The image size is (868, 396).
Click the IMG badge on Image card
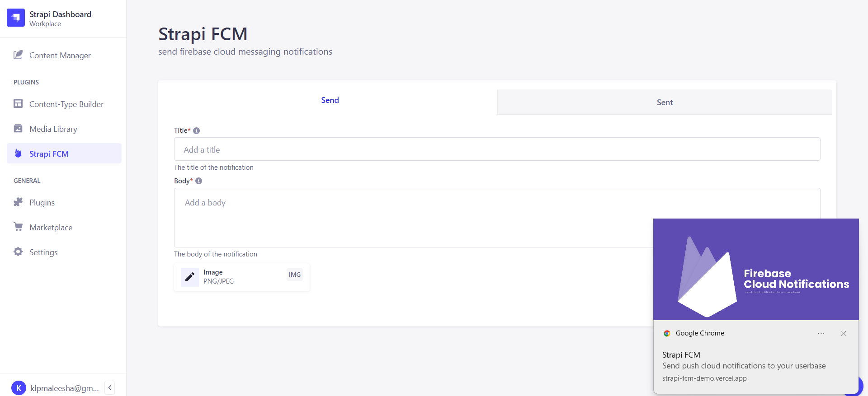coord(295,275)
